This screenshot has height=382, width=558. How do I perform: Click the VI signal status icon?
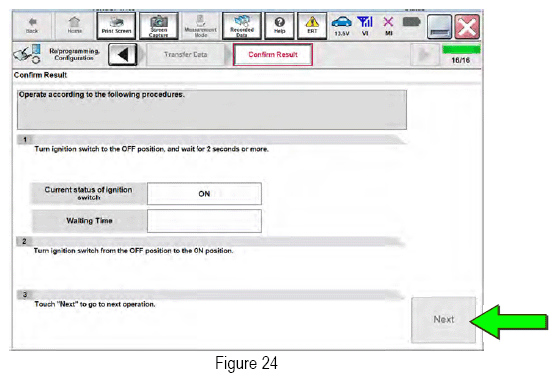pyautogui.click(x=365, y=26)
